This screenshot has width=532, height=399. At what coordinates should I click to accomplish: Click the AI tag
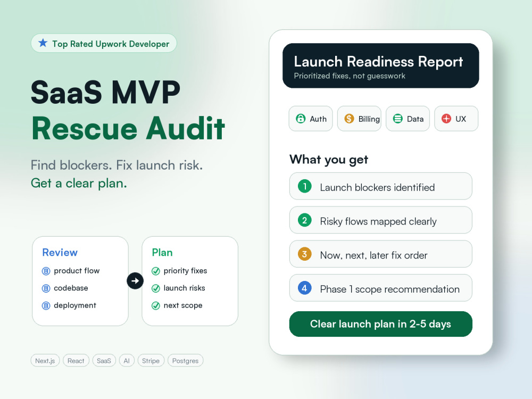[127, 360]
